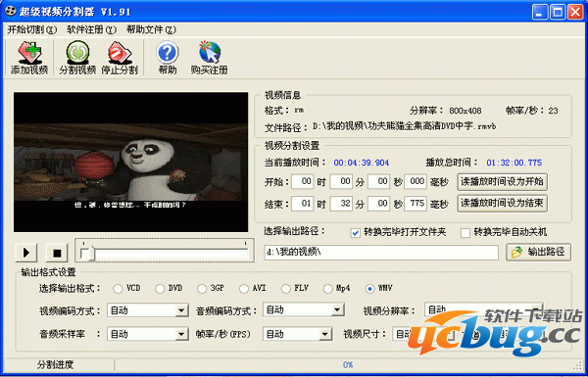The image size is (588, 377).
Task: Click the start hour field
Action: tap(302, 182)
